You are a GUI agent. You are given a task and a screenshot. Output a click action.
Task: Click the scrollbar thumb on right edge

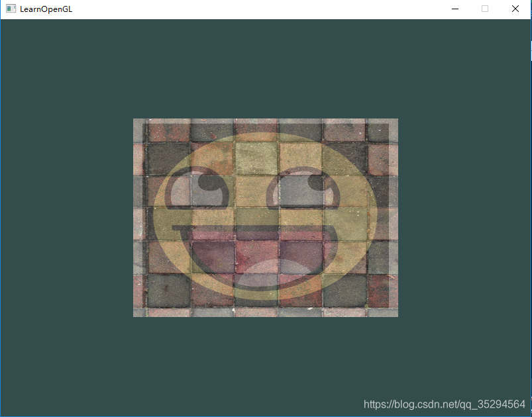[529, 50]
